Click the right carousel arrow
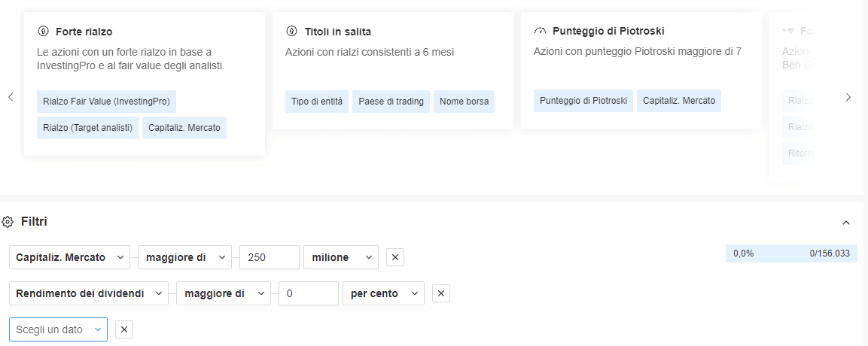Screen dimensions: 868x346 848,97
